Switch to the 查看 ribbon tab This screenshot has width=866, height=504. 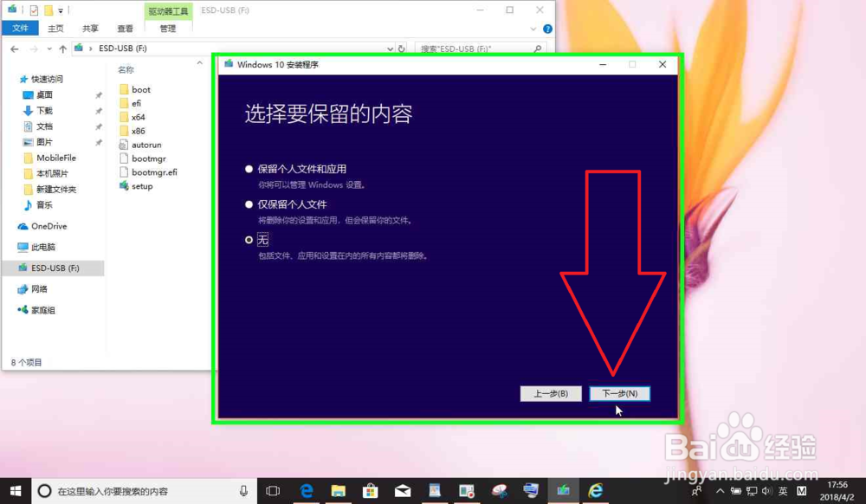click(x=126, y=27)
